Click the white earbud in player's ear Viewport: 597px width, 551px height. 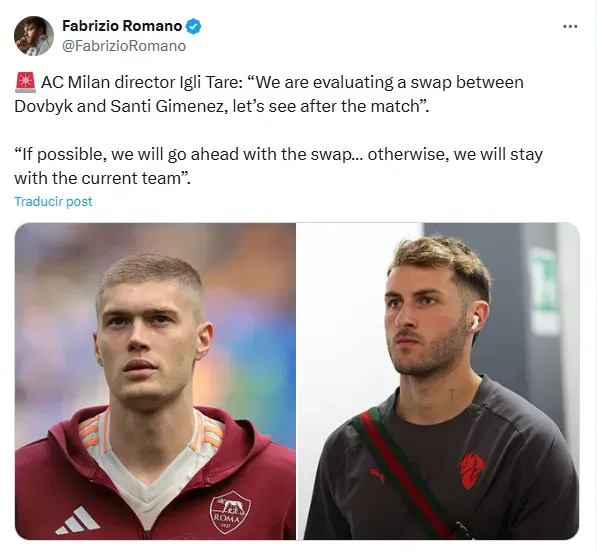(x=475, y=323)
